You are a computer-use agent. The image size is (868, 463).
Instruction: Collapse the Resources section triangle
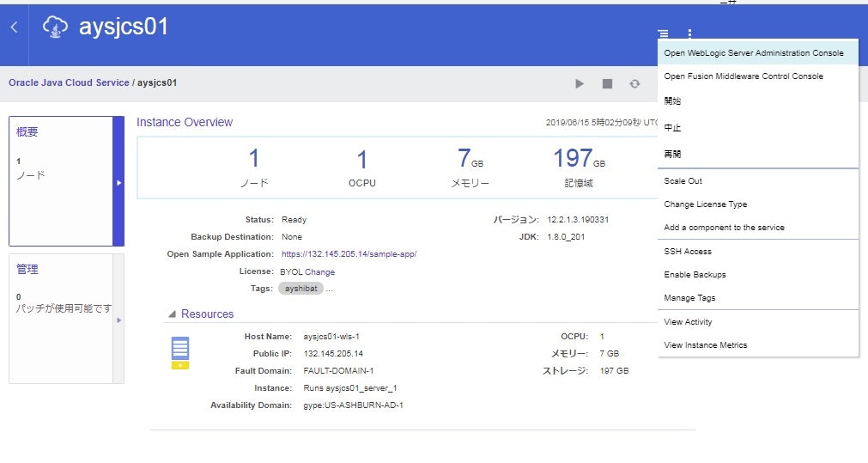(x=173, y=314)
